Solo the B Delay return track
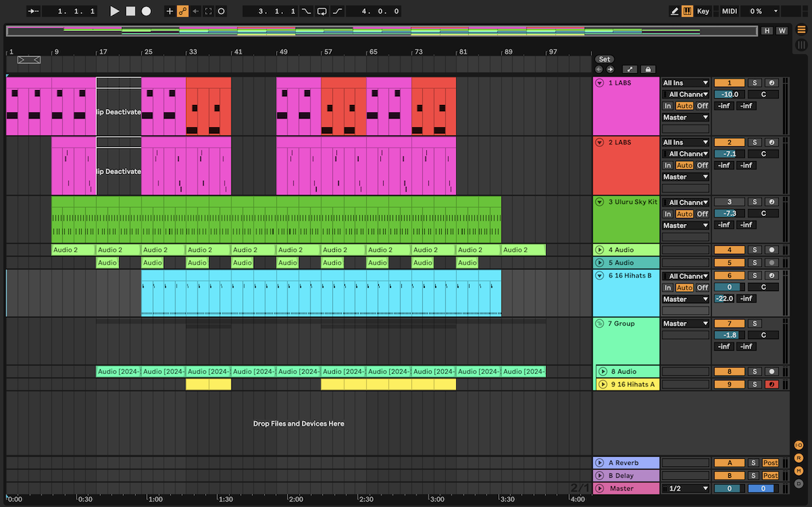The width and height of the screenshot is (812, 507). tap(754, 476)
